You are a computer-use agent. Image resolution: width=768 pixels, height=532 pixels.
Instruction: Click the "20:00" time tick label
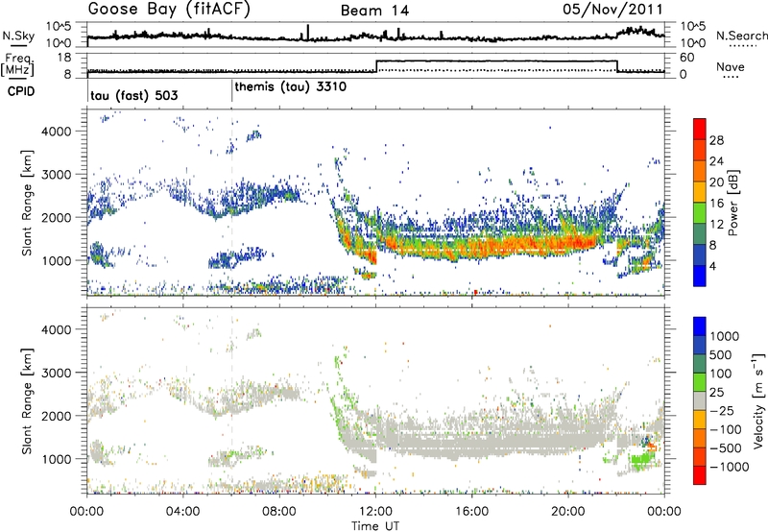pyautogui.click(x=568, y=512)
